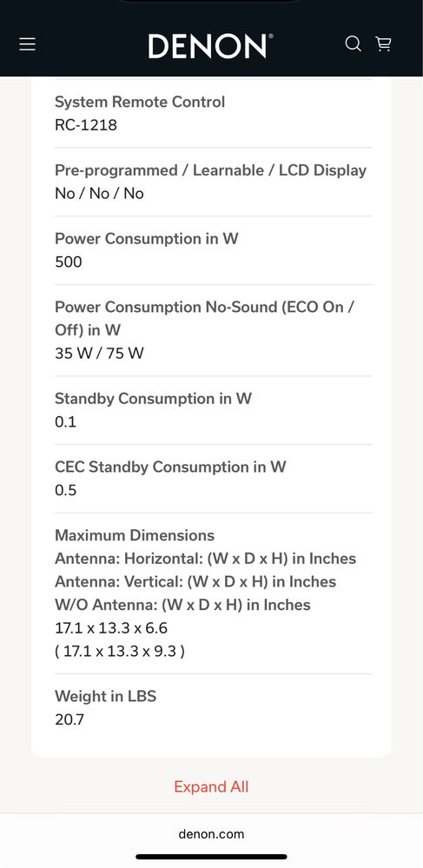Click the CEC Standby Consumption label
Viewport: 423px width, 868px height.
pos(170,467)
